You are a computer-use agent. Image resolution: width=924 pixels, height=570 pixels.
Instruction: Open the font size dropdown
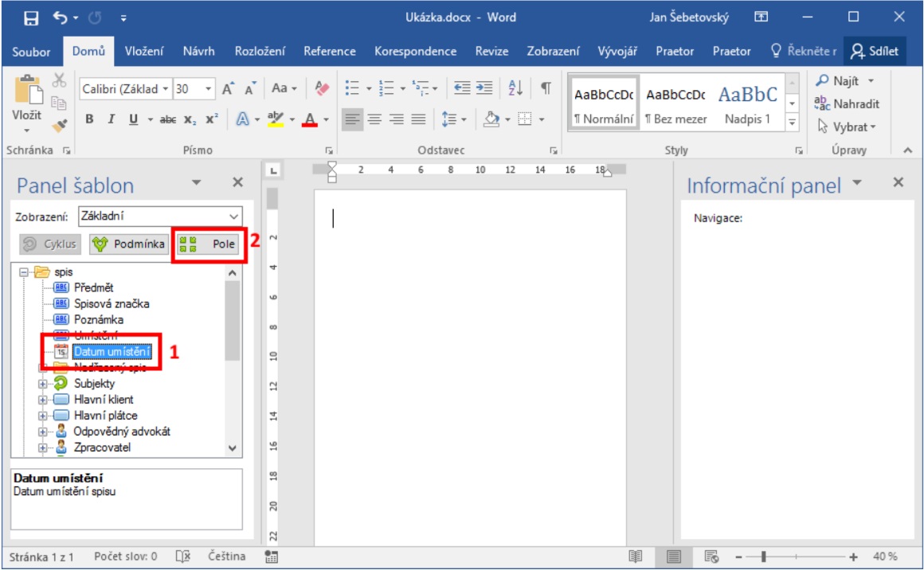(x=209, y=89)
